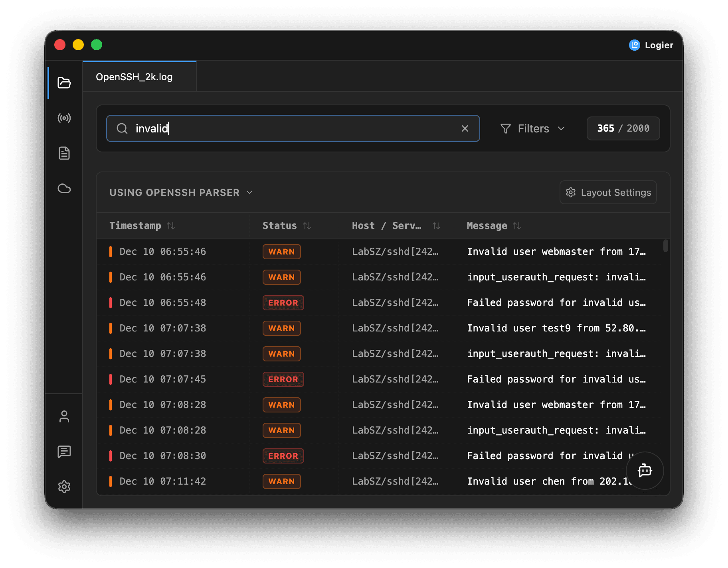Select ERROR badge in the 07:08:30 row
The width and height of the screenshot is (728, 568).
[283, 456]
